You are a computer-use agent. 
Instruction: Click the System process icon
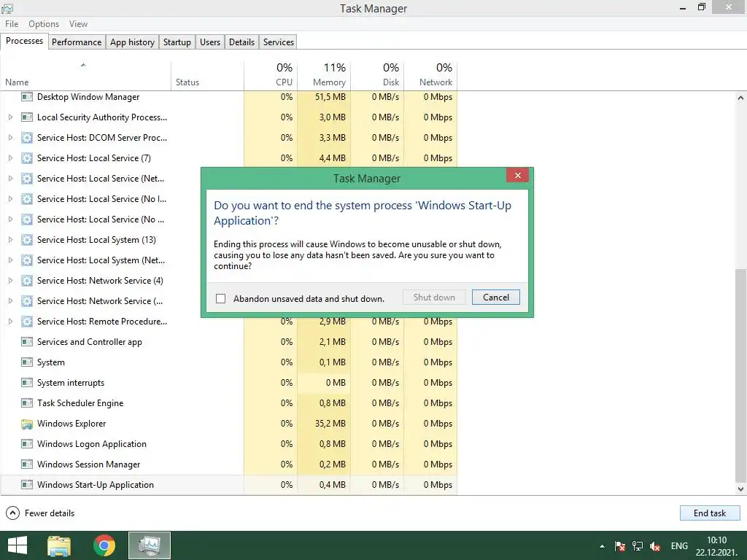click(x=27, y=362)
